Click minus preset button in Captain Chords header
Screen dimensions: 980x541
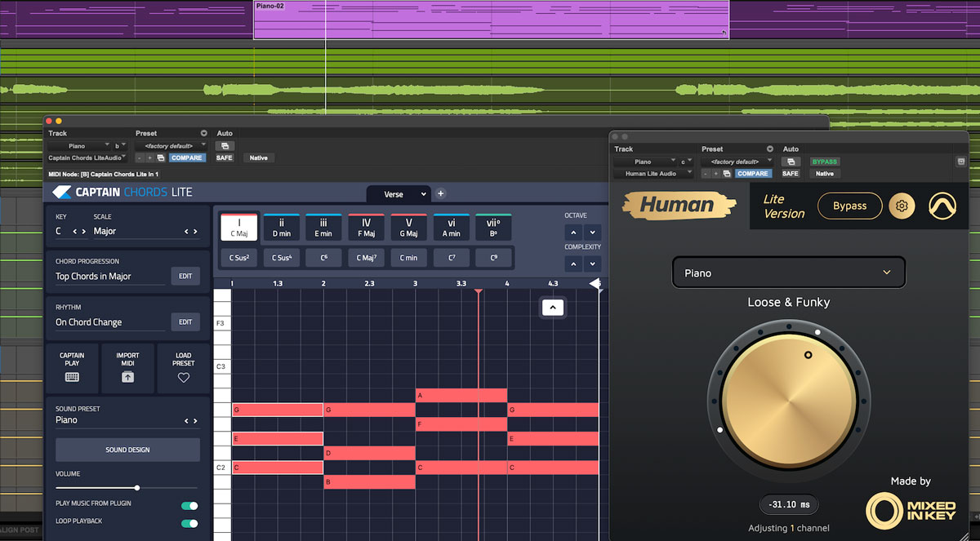click(140, 157)
